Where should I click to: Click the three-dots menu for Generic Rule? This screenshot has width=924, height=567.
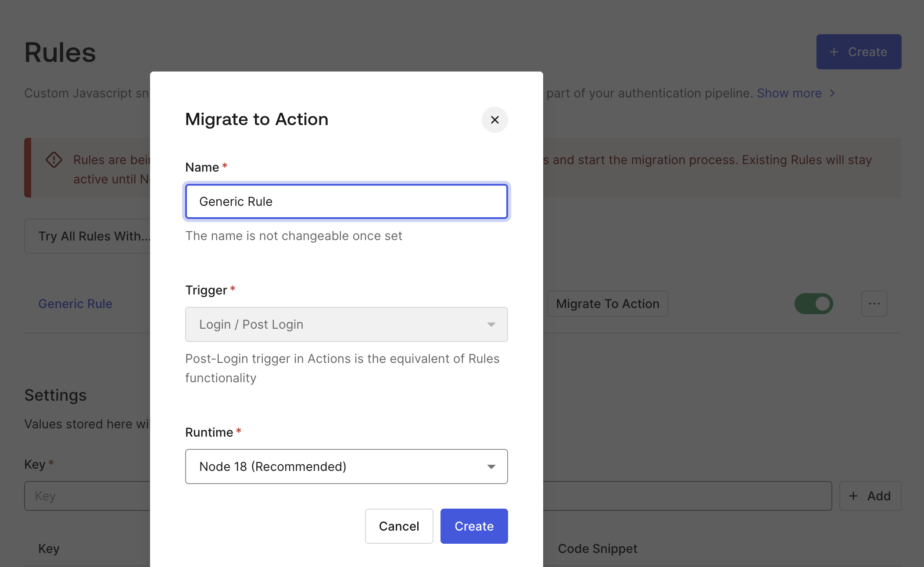tap(874, 304)
